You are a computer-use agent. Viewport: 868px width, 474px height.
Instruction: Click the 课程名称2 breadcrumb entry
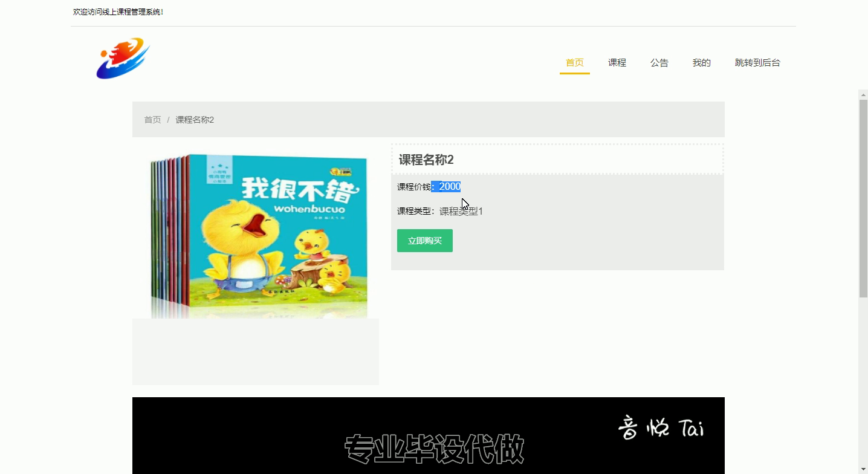195,120
